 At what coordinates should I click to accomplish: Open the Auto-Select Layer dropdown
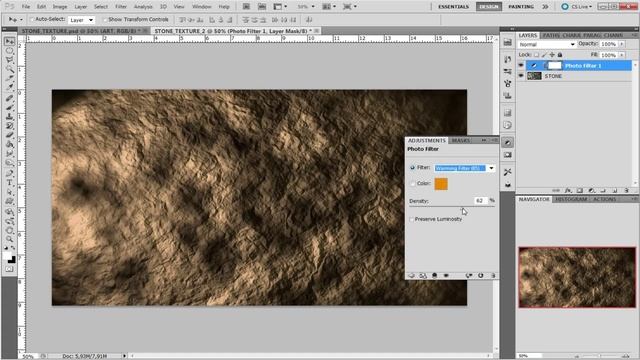pyautogui.click(x=81, y=20)
